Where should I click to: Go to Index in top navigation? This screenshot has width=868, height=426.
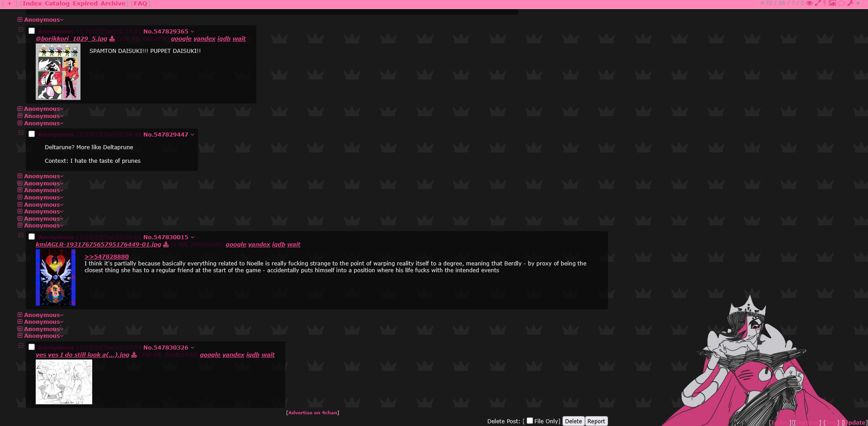[32, 3]
